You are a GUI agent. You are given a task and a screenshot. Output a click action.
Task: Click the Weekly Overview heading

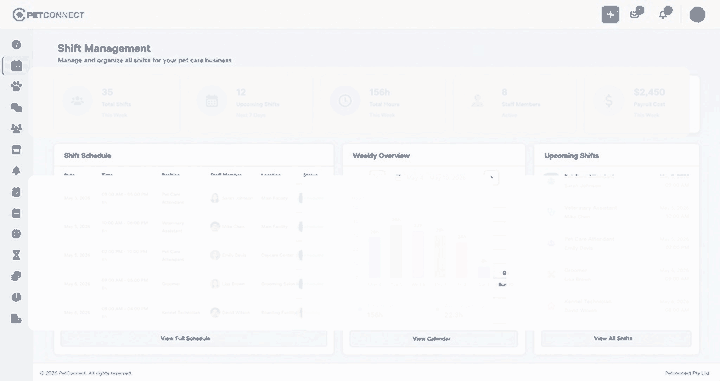tap(381, 156)
